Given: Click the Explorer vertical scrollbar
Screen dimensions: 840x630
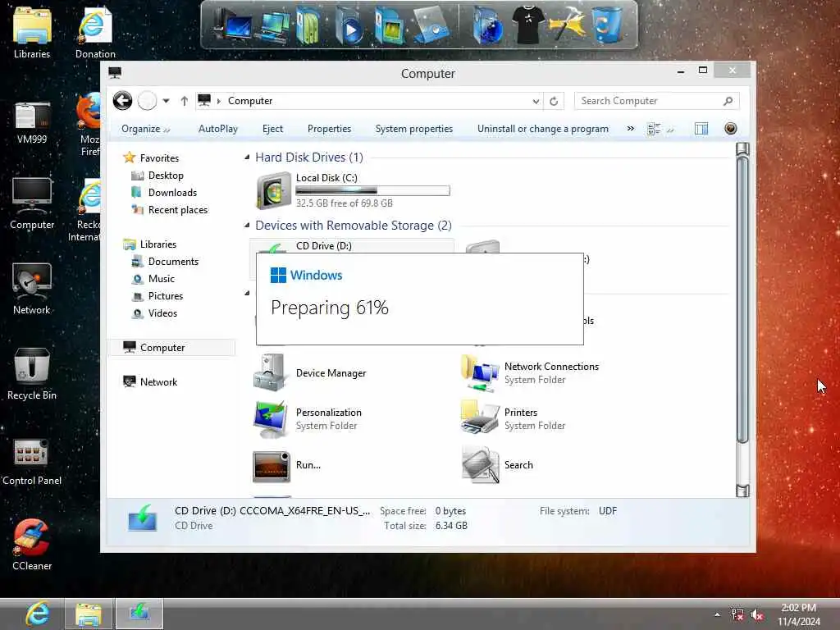Looking at the screenshot, I should coord(742,321).
